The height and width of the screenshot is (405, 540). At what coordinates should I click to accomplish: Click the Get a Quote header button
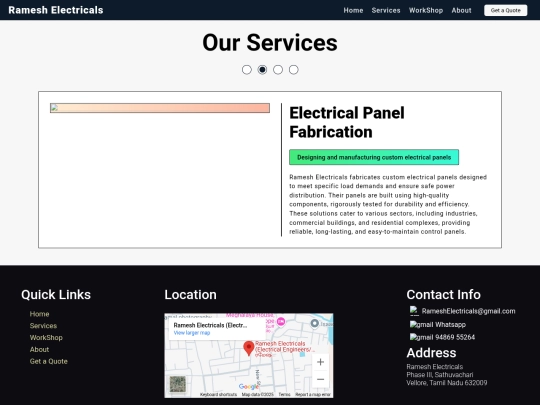[506, 10]
